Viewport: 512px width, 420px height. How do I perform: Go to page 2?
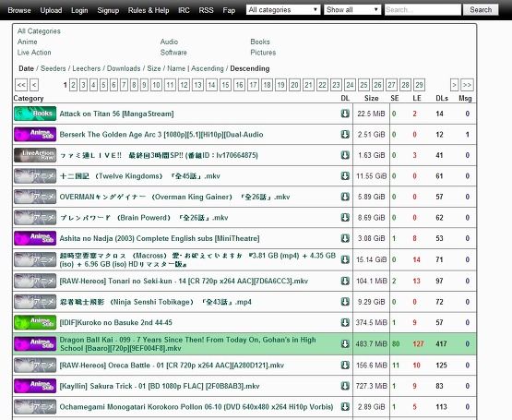(x=73, y=85)
